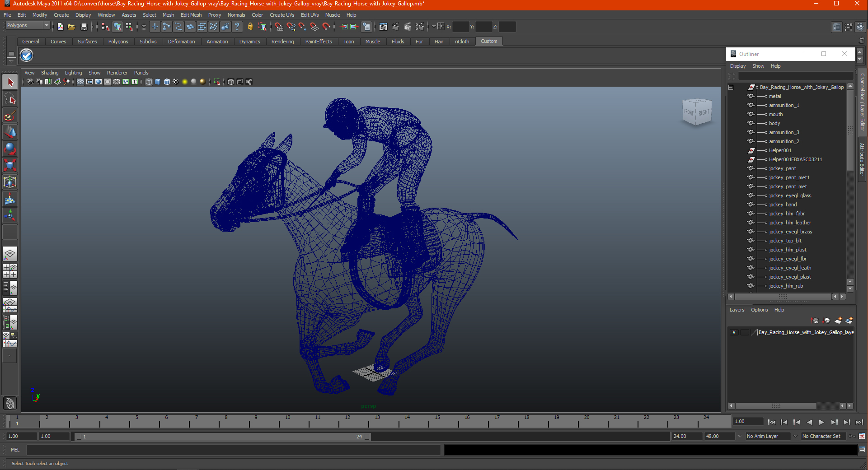Switch to the Rendering shelf tab
Image resolution: width=868 pixels, height=470 pixels.
[x=282, y=42]
